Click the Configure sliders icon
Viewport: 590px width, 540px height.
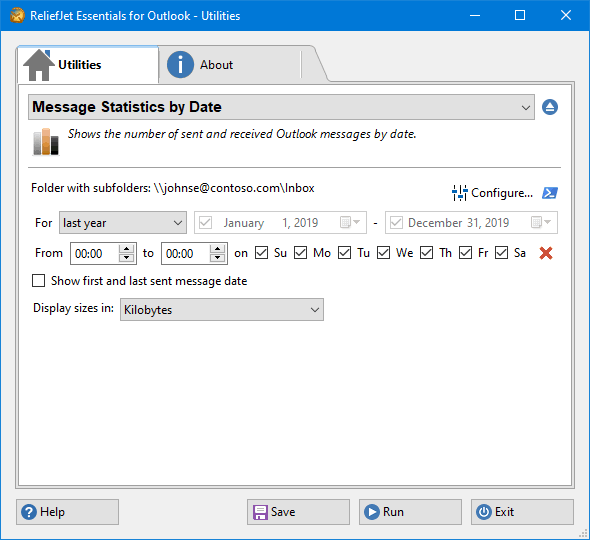459,193
